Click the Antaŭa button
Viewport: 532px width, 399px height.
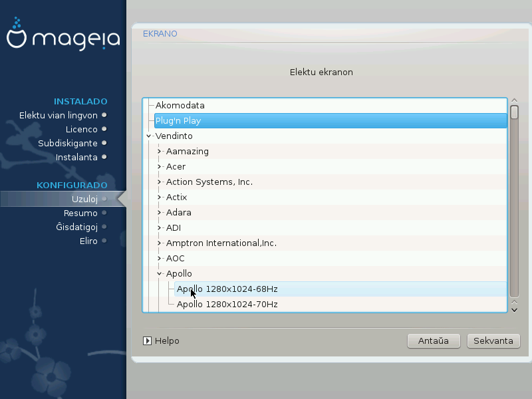point(434,340)
